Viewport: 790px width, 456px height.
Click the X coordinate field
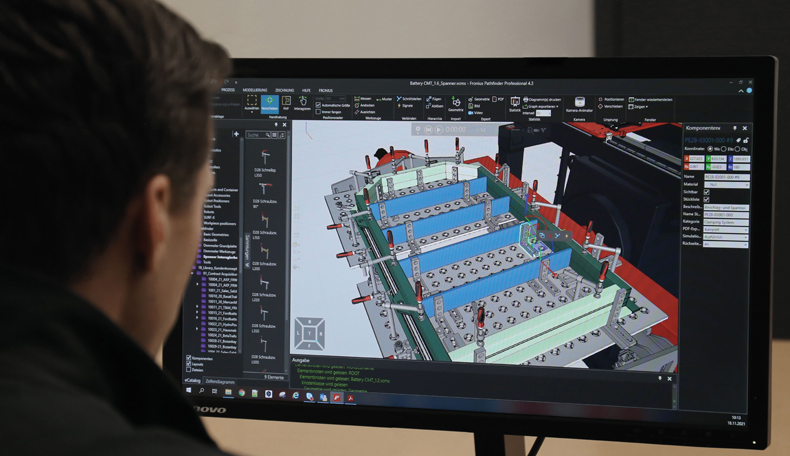[x=694, y=159]
